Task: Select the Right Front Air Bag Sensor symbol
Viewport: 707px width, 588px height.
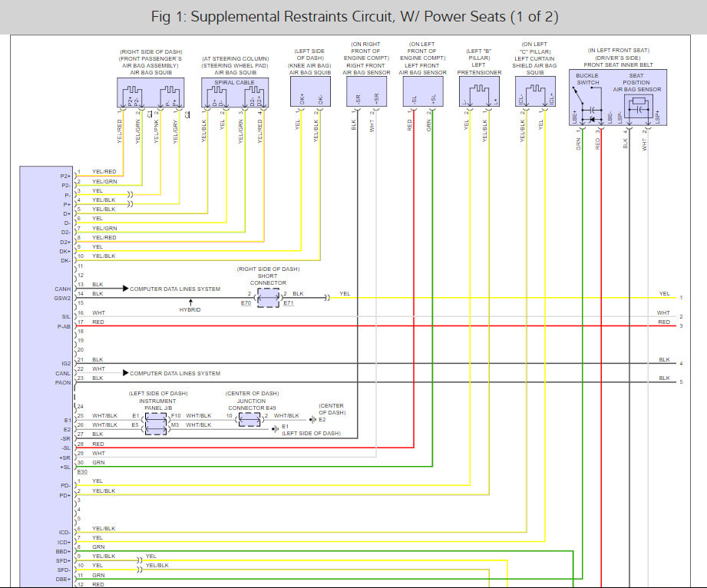Action: (366, 92)
